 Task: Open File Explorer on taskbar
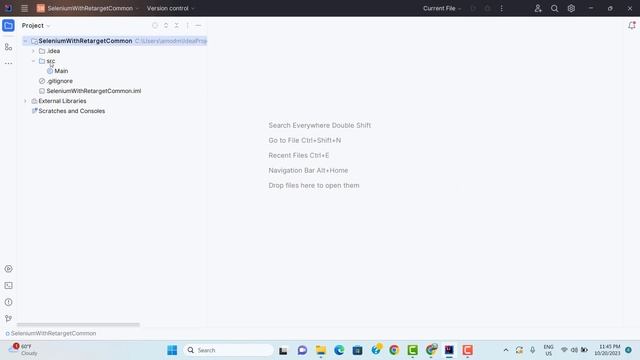(x=321, y=350)
